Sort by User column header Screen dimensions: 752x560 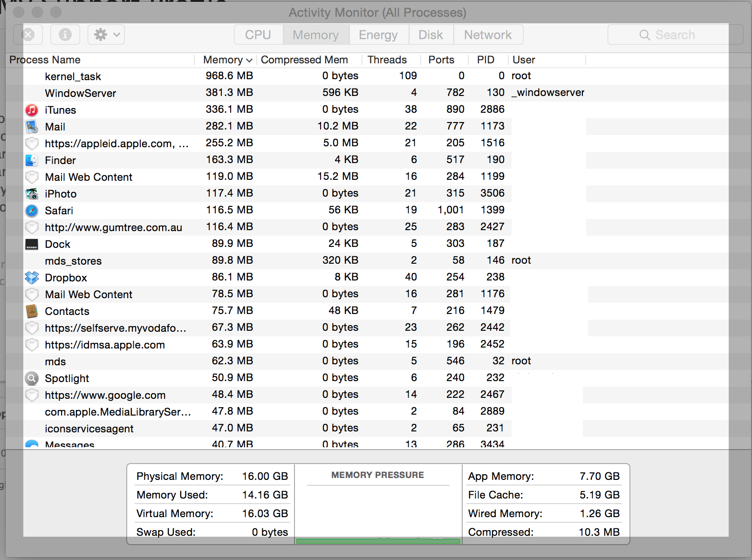[x=547, y=60]
